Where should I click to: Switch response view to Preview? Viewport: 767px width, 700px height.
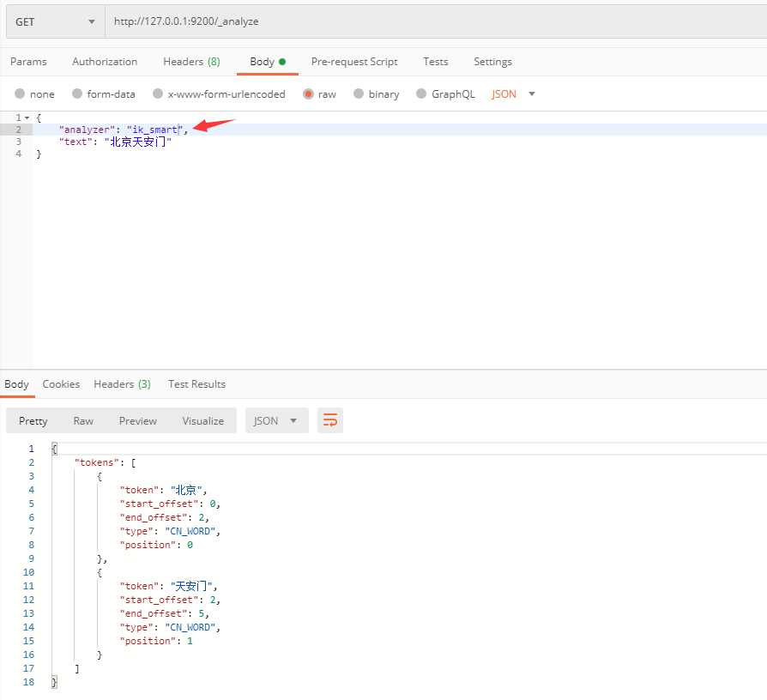pos(138,420)
